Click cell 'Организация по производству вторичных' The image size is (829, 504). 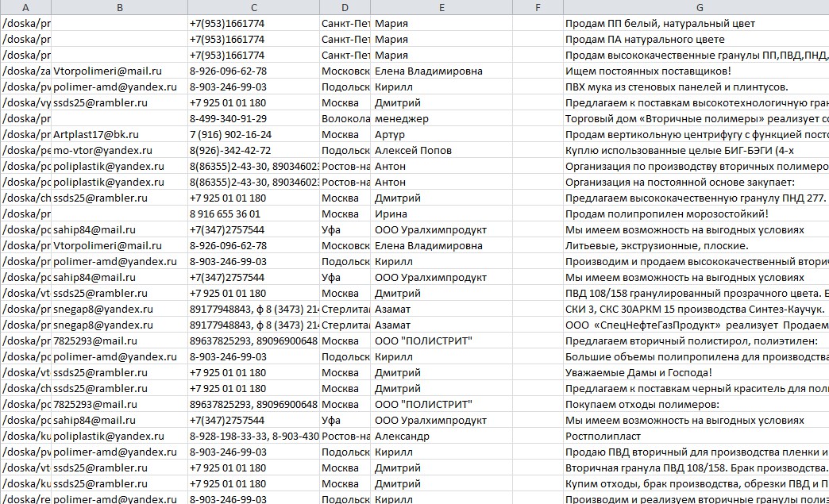[x=696, y=166]
